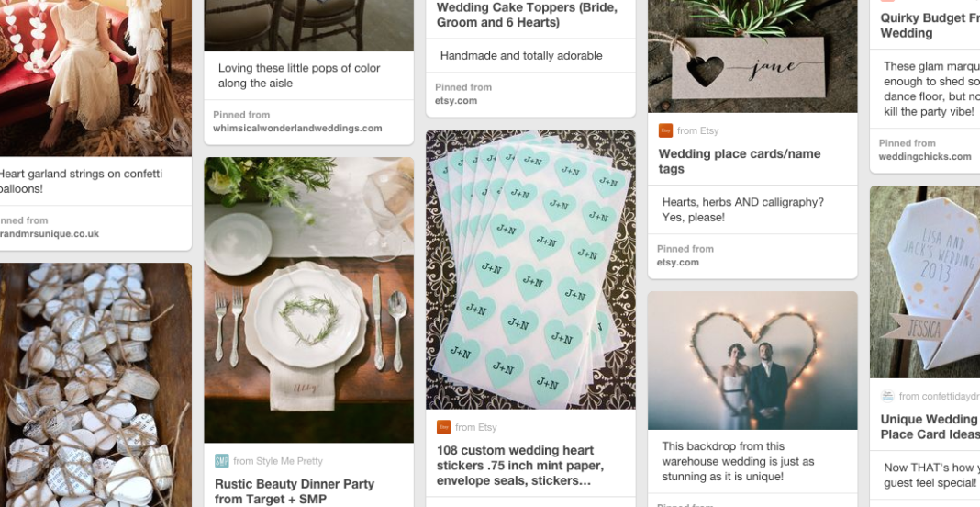Visit weddingchicks.com pinned source link
The image size is (980, 507).
(x=924, y=157)
